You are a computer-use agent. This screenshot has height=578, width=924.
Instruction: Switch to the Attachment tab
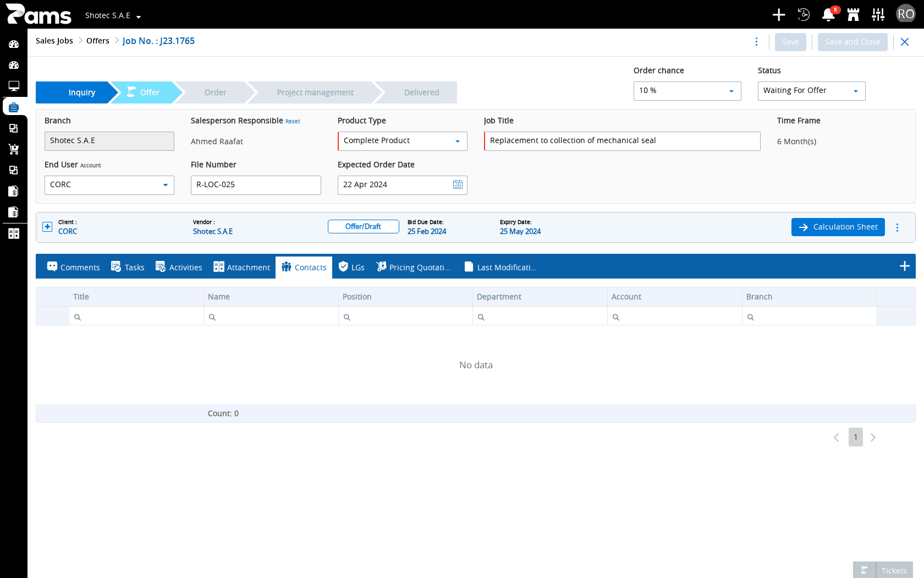tap(242, 267)
